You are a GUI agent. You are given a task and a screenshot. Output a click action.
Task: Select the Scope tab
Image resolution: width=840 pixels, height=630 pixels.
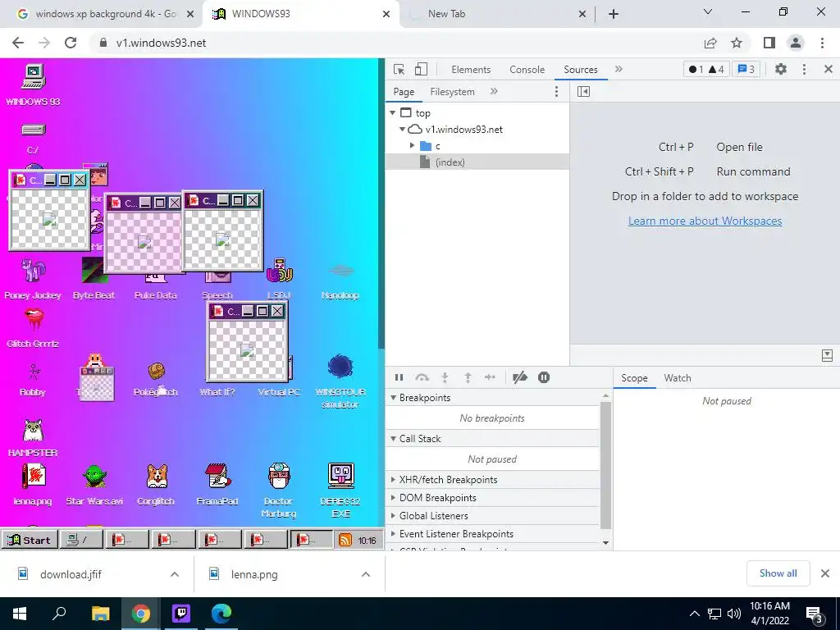pos(634,378)
